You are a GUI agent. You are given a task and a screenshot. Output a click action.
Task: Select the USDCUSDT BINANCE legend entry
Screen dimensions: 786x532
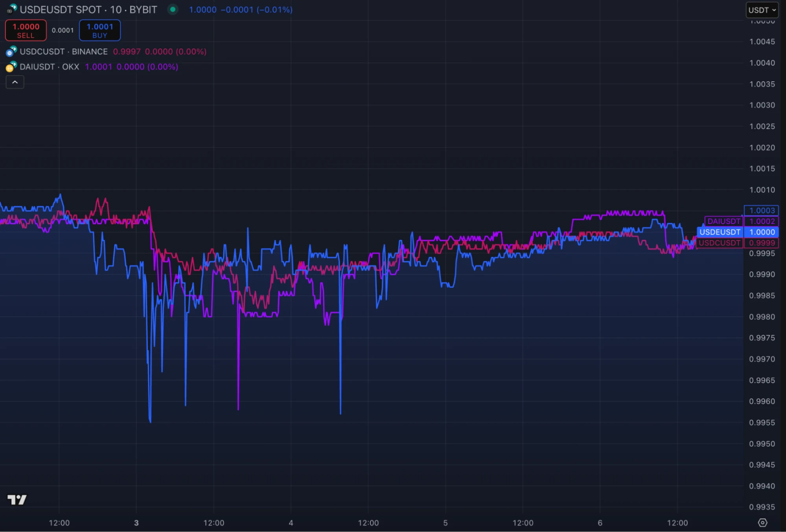(x=64, y=51)
